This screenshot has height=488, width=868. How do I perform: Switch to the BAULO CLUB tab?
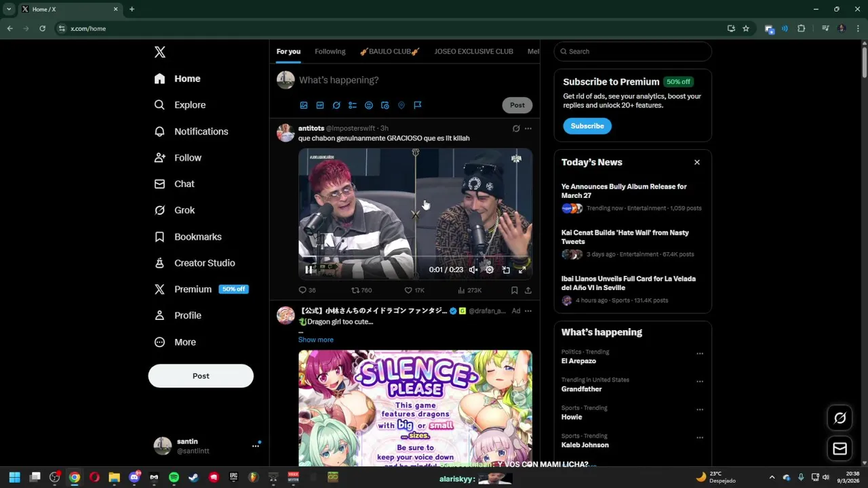tap(389, 52)
